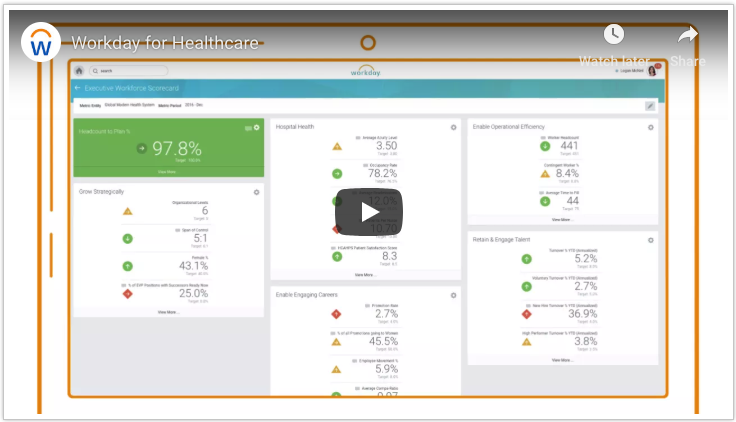
Task: Click the green arrow beside Voluntary Turnover 2.7%
Action: coord(527,287)
